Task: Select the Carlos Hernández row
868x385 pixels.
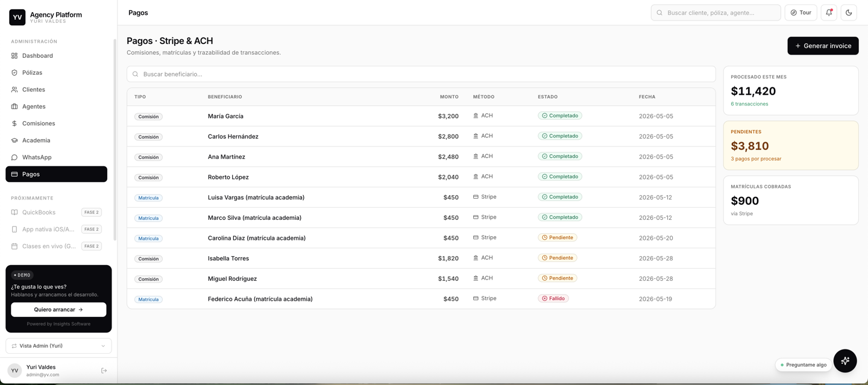Action: point(421,136)
